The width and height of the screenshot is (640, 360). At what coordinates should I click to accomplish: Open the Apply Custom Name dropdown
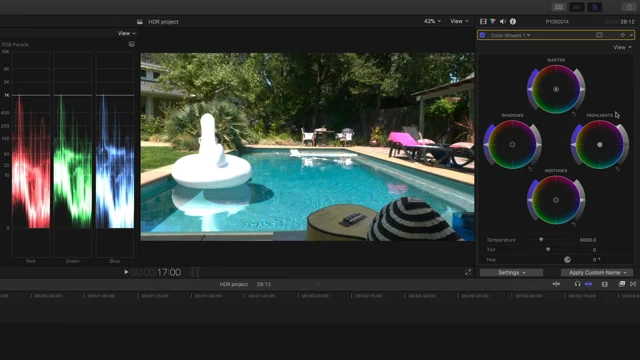pos(597,272)
